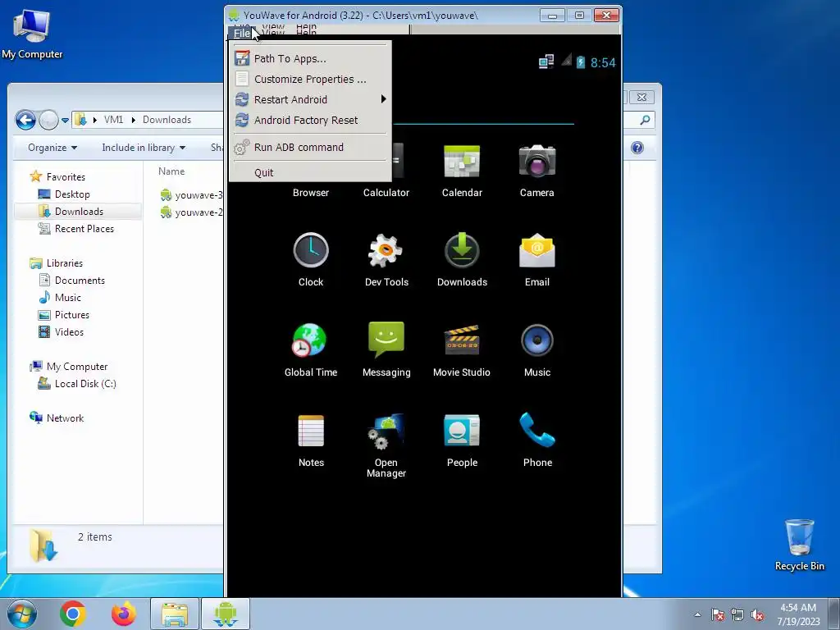The width and height of the screenshot is (840, 630).
Task: Open the recent pages arrow beside the Explorer Forward button
Action: (x=65, y=120)
